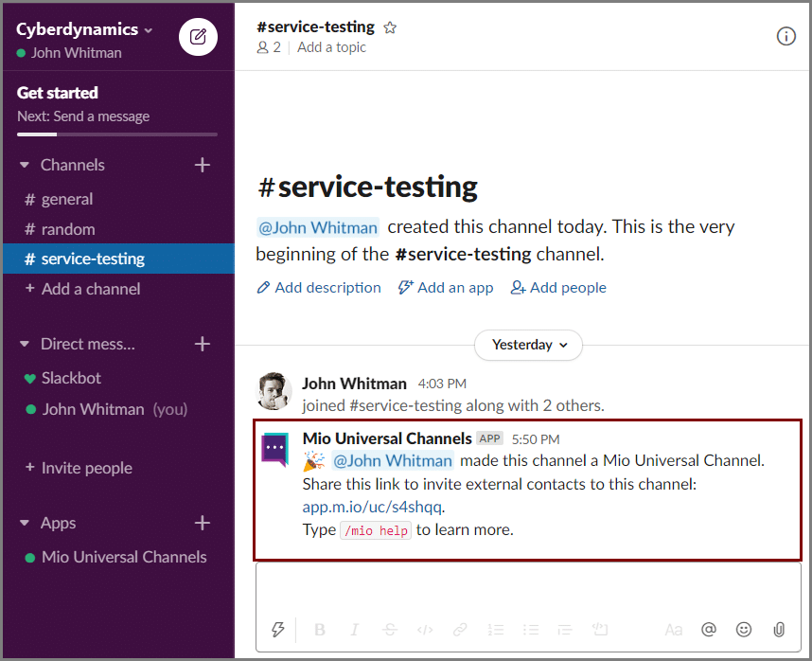Click the Get started heading
812x661 pixels.
58,93
